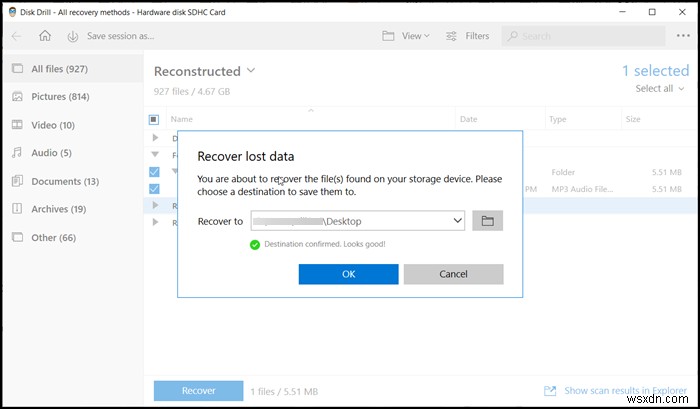Uncheck the second checked row checkbox
This screenshot has width=700, height=409.
pos(153,188)
